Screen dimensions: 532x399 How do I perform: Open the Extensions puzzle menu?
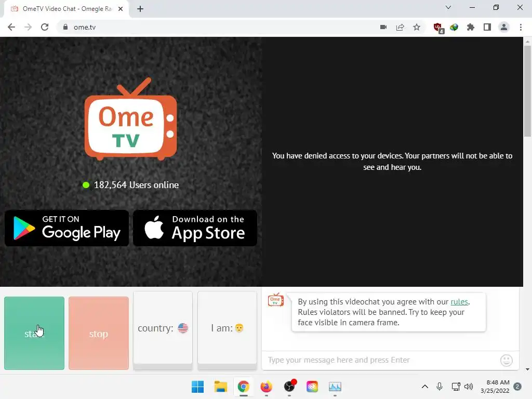pos(471,27)
